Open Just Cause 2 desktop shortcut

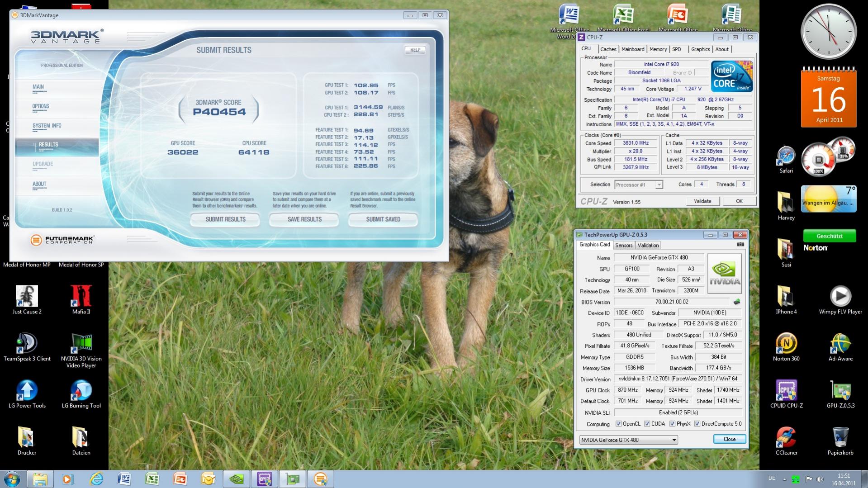[x=27, y=297]
